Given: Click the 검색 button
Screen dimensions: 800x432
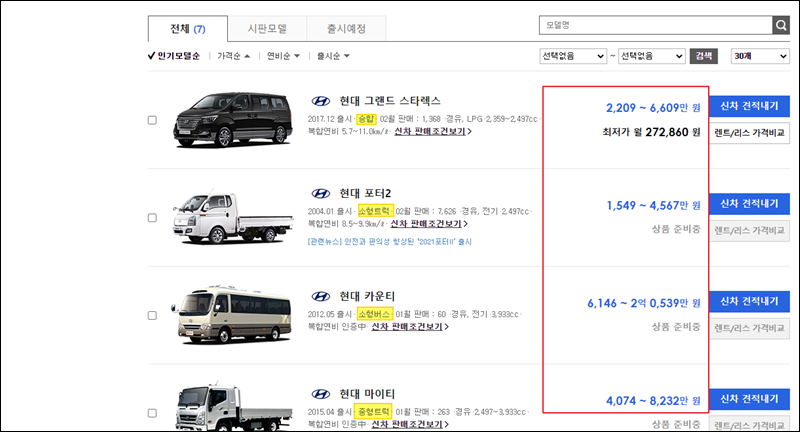Looking at the screenshot, I should click(x=704, y=56).
